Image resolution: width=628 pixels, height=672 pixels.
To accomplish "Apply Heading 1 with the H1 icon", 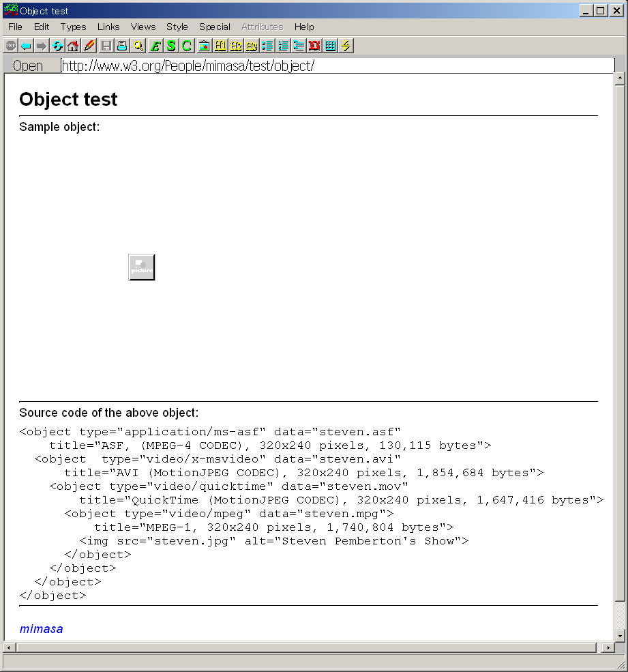I will 220,46.
